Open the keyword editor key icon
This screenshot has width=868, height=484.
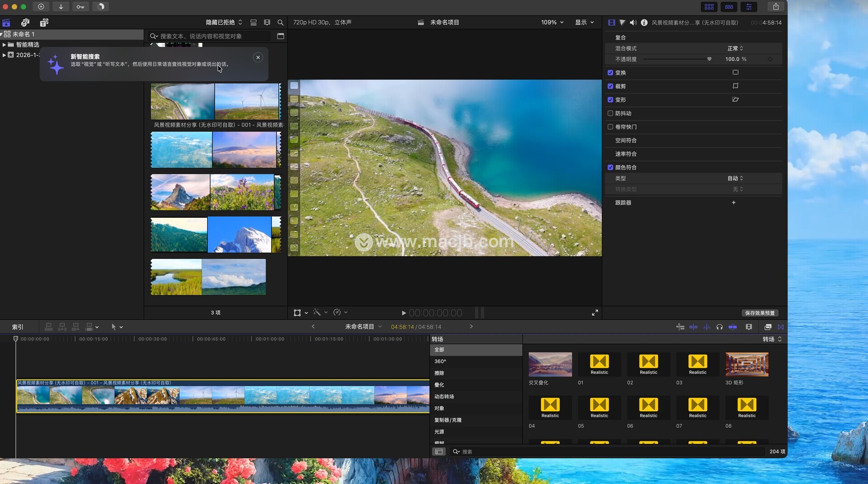[80, 7]
